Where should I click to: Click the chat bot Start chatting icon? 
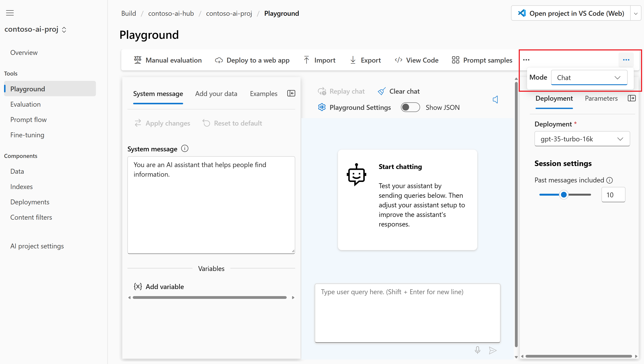[x=356, y=174]
